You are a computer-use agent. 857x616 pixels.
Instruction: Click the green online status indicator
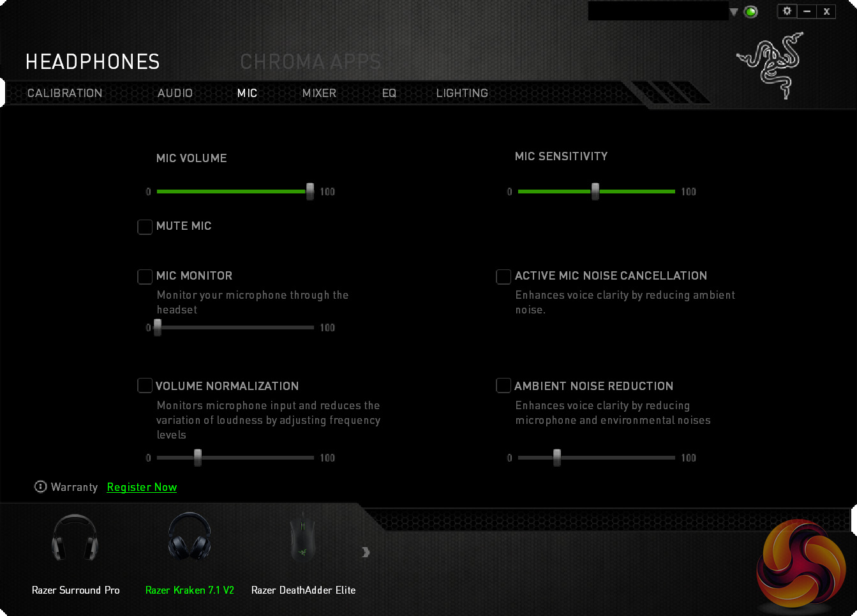tap(751, 11)
